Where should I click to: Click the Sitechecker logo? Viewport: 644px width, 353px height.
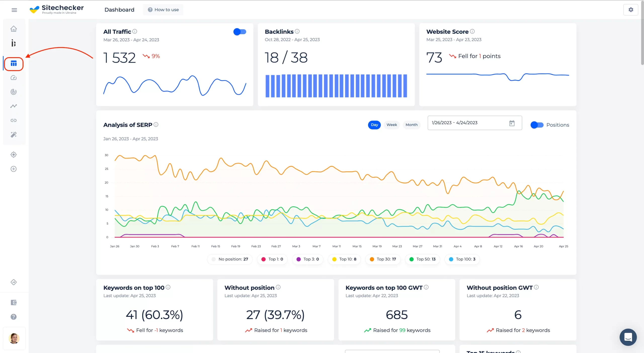(57, 10)
